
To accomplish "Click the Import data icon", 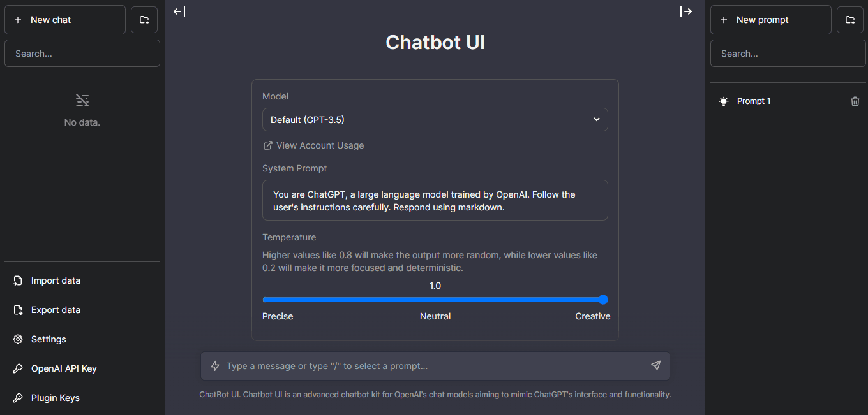I will click(x=18, y=280).
